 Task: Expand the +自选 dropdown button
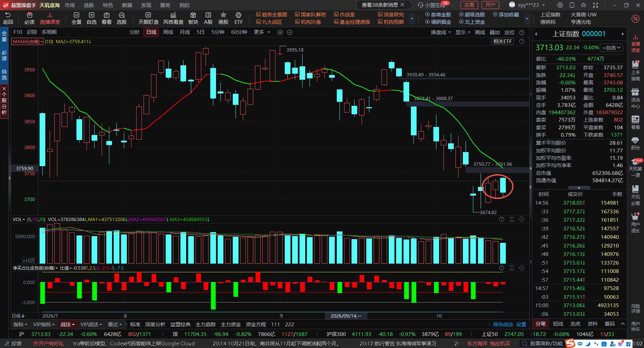(x=611, y=48)
